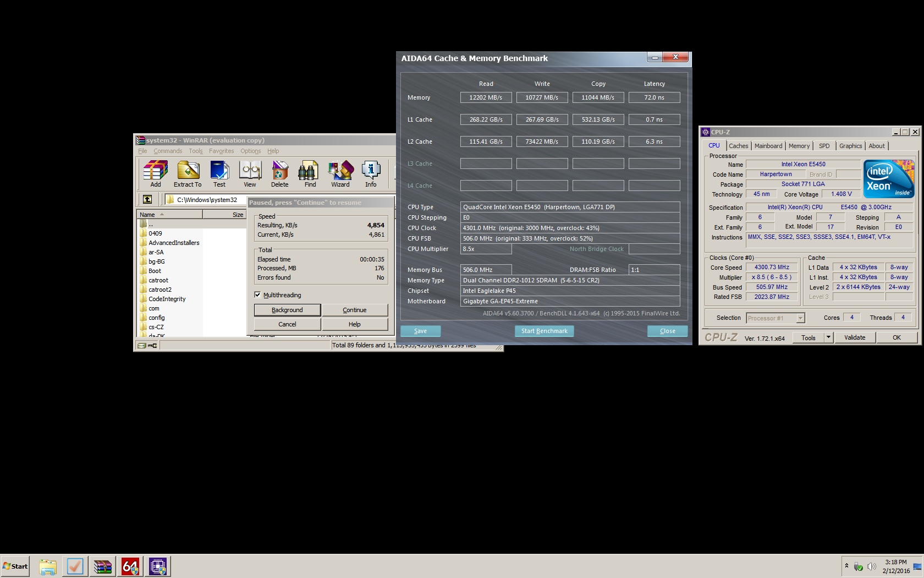Click the View icon in WinRAR toolbar
This screenshot has height=578, width=924.
pos(250,173)
